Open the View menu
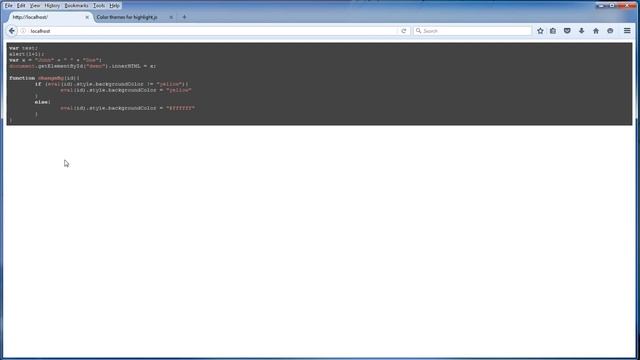Viewport: 640px width, 360px height. 35,6
